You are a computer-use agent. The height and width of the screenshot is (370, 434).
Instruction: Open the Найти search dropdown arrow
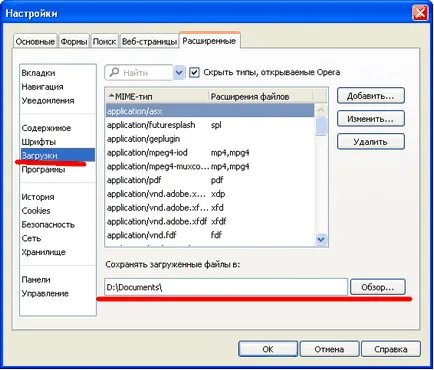[x=179, y=72]
